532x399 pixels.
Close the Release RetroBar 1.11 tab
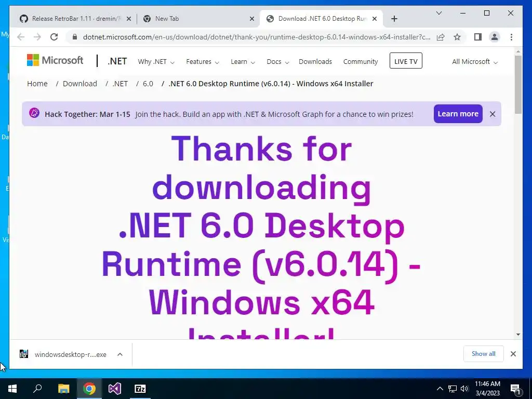click(x=129, y=19)
